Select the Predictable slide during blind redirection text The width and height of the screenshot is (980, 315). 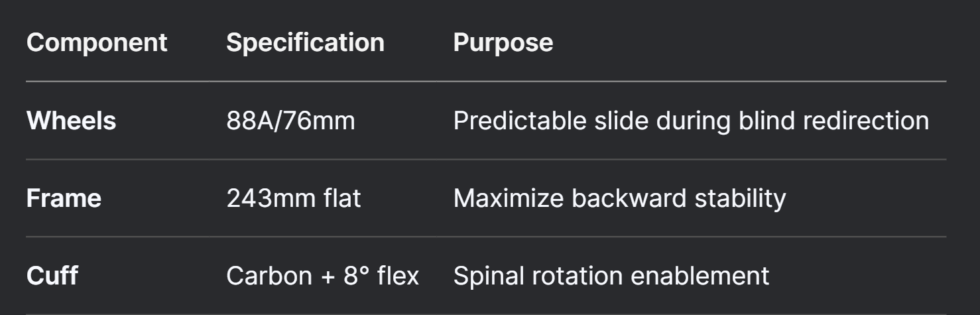(691, 121)
